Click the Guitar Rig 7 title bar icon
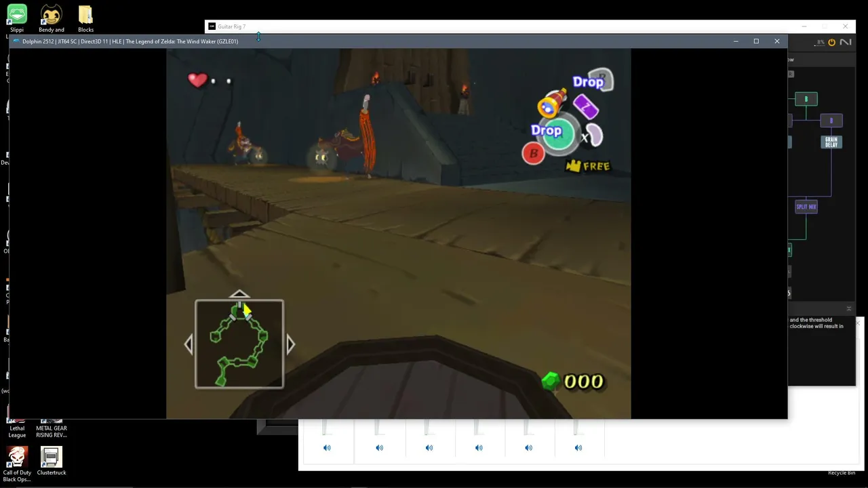 (x=212, y=26)
